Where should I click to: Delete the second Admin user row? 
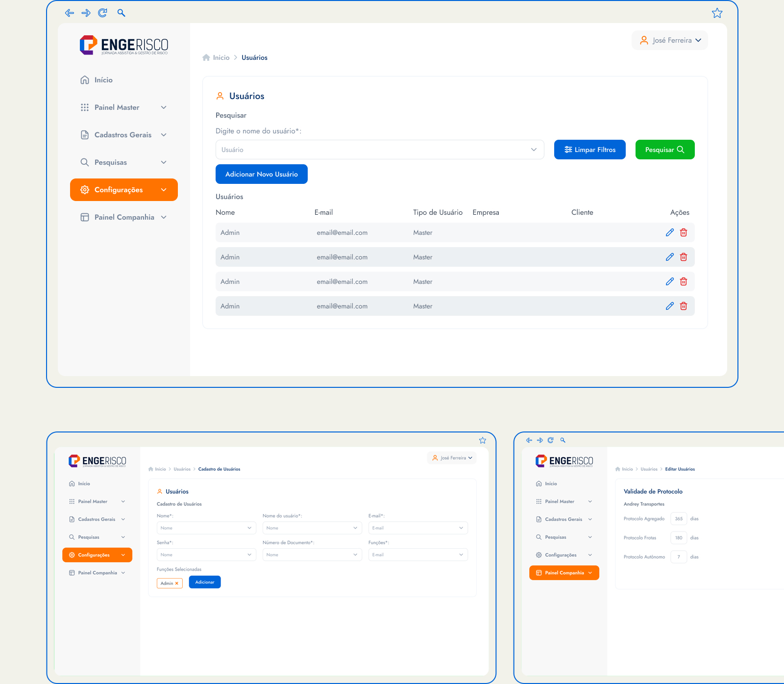coord(684,257)
